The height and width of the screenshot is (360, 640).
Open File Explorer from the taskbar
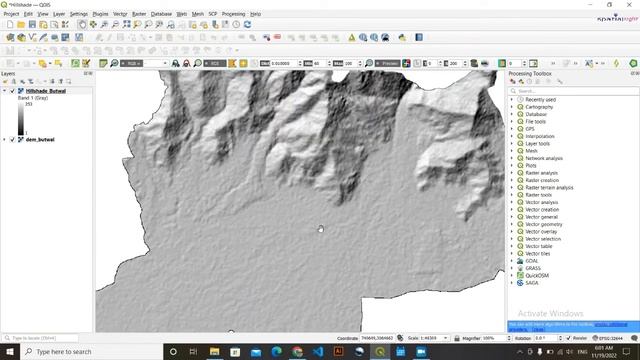pyautogui.click(x=214, y=351)
